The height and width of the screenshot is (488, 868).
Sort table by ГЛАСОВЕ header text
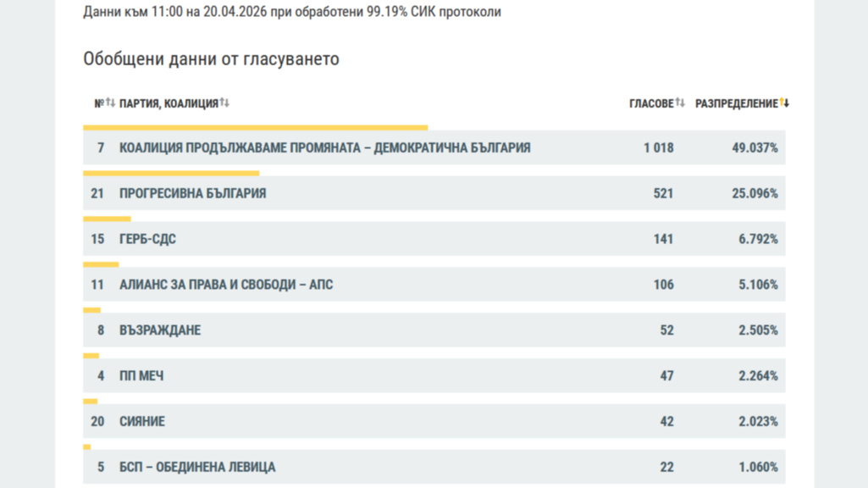click(650, 103)
